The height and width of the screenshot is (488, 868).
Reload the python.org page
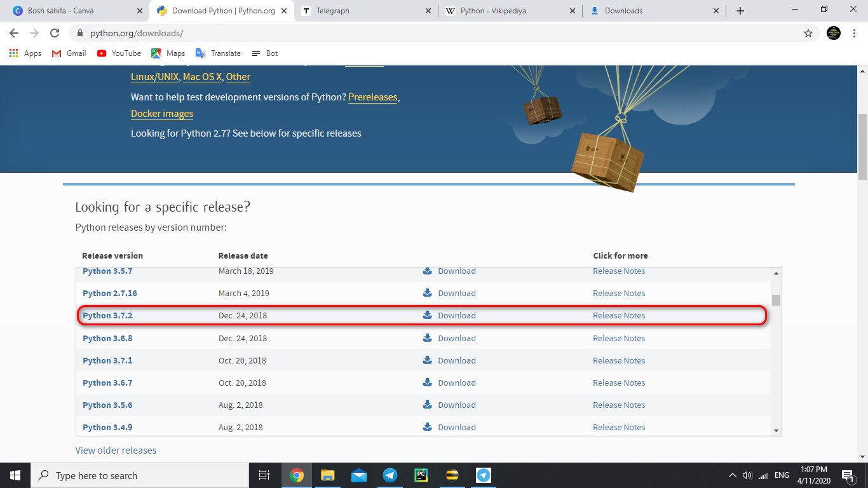(55, 33)
